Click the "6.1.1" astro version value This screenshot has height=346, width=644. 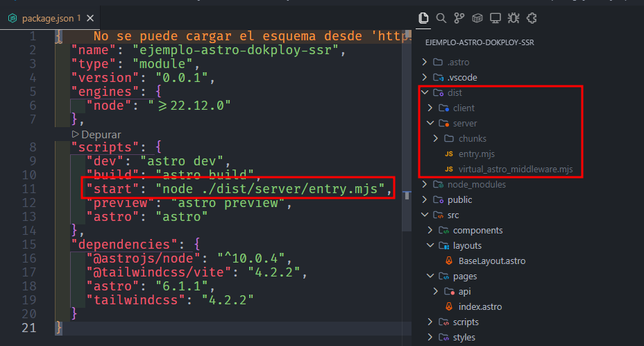[x=182, y=286]
